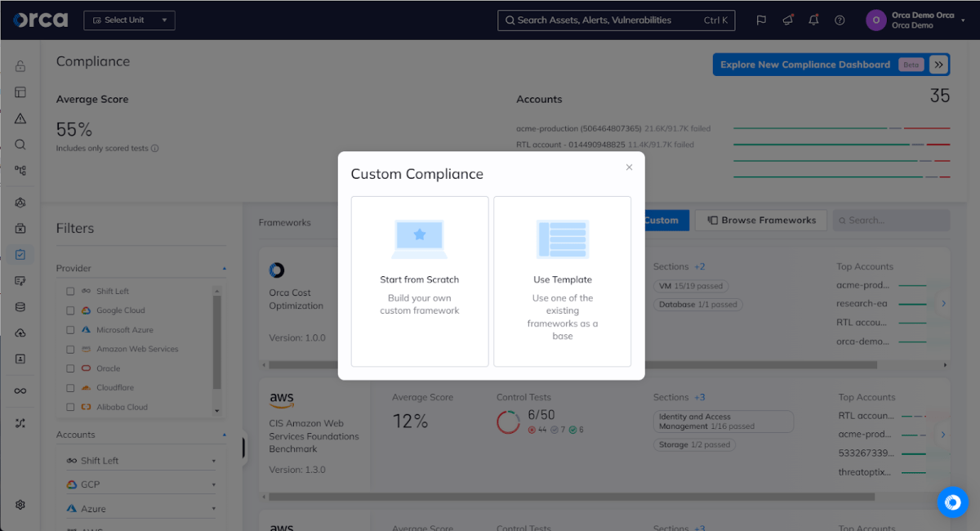
Task: Click the Storage 1/2 passed tag
Action: point(694,445)
